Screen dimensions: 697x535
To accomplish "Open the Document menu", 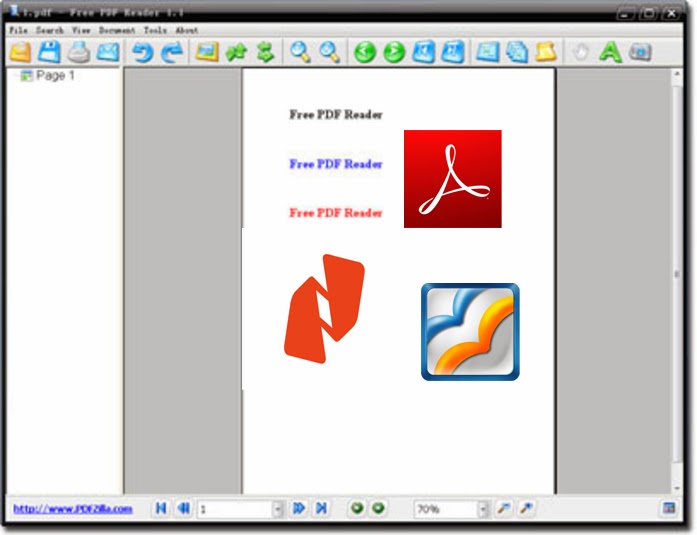I will 117,30.
